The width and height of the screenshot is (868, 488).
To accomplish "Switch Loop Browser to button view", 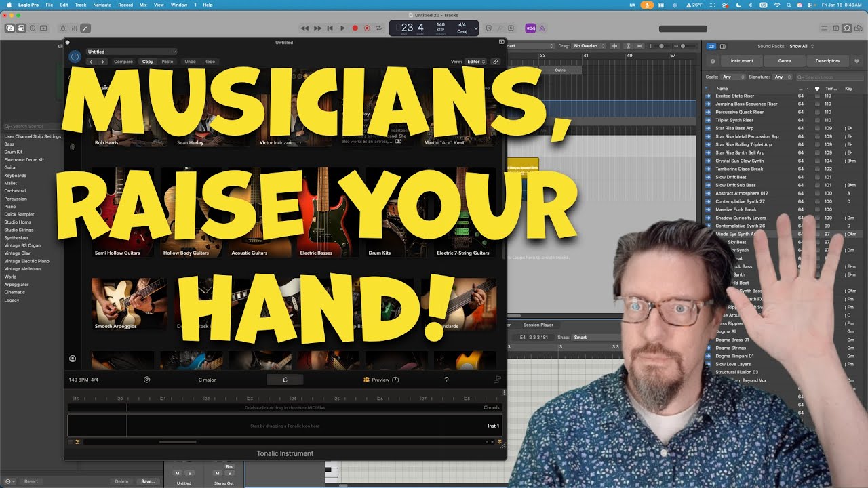I will (x=711, y=46).
